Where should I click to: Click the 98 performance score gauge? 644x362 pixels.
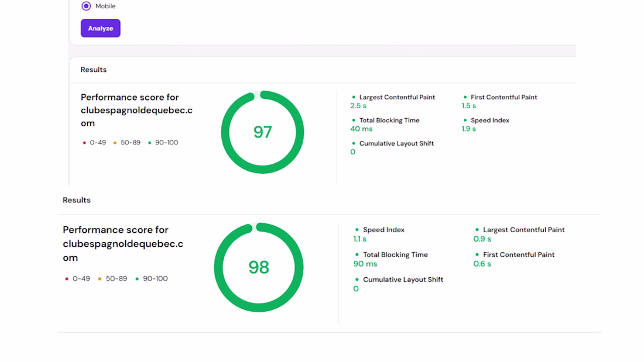(259, 267)
